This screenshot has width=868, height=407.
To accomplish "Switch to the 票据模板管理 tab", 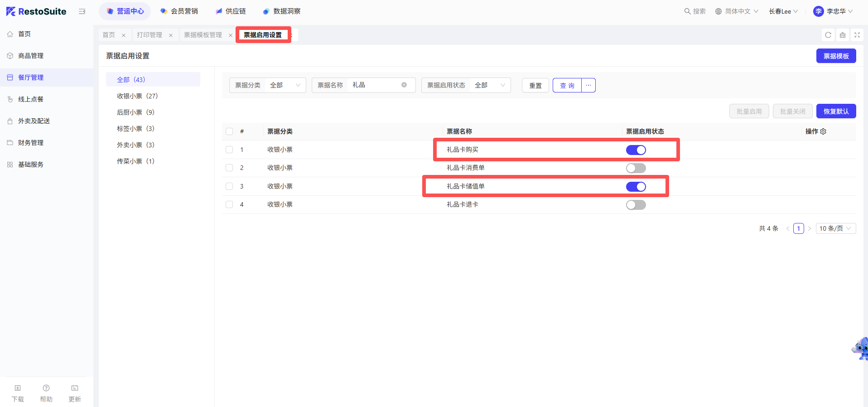I will pos(203,35).
